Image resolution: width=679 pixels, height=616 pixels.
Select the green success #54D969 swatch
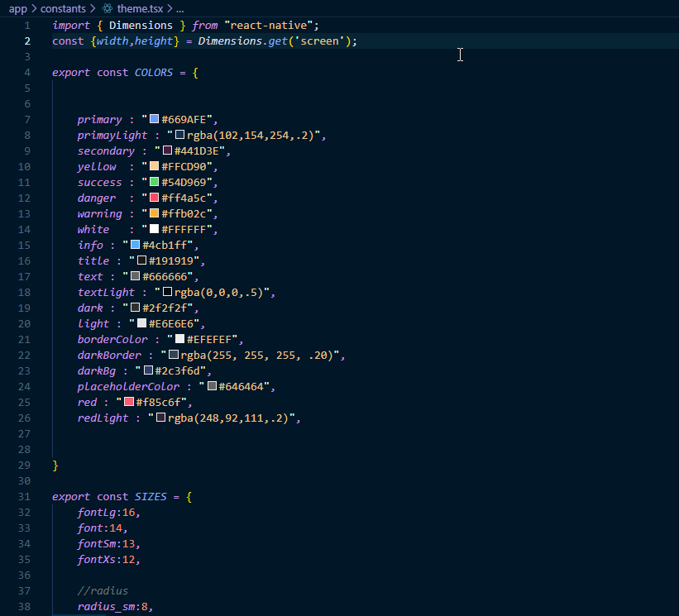[x=154, y=183]
